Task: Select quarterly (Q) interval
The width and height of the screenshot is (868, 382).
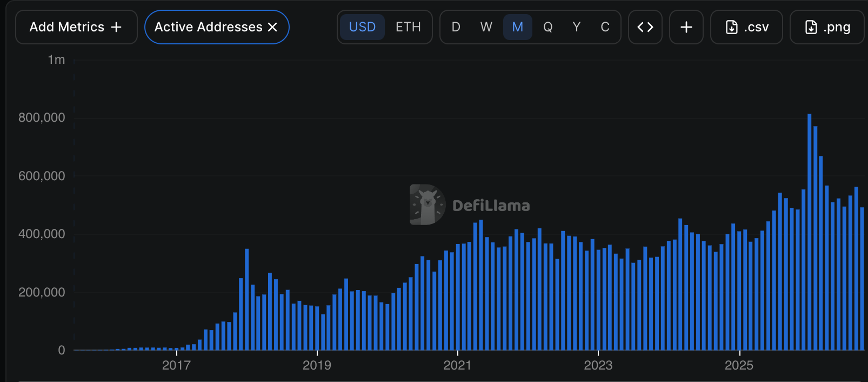Action: coord(548,27)
